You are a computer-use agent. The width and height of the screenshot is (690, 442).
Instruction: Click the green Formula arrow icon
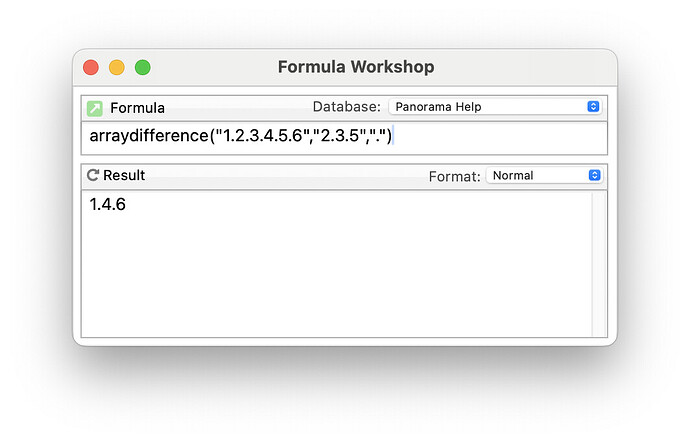tap(95, 108)
